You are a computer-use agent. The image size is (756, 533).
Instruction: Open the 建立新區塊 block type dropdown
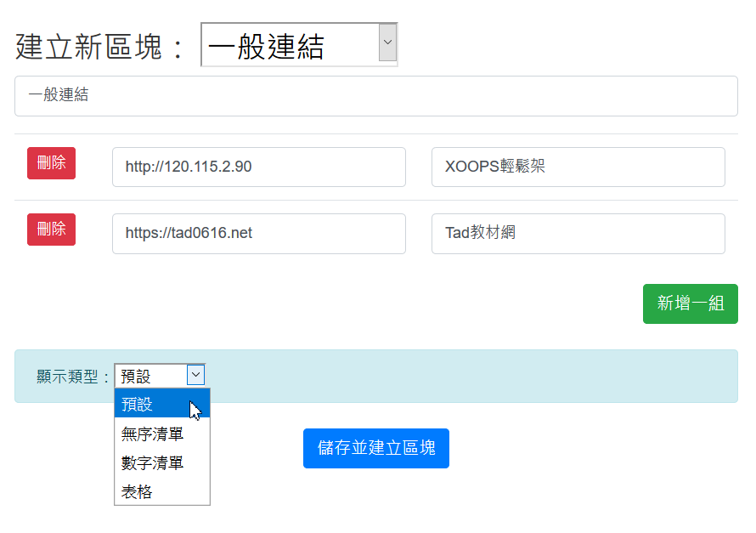(x=289, y=45)
